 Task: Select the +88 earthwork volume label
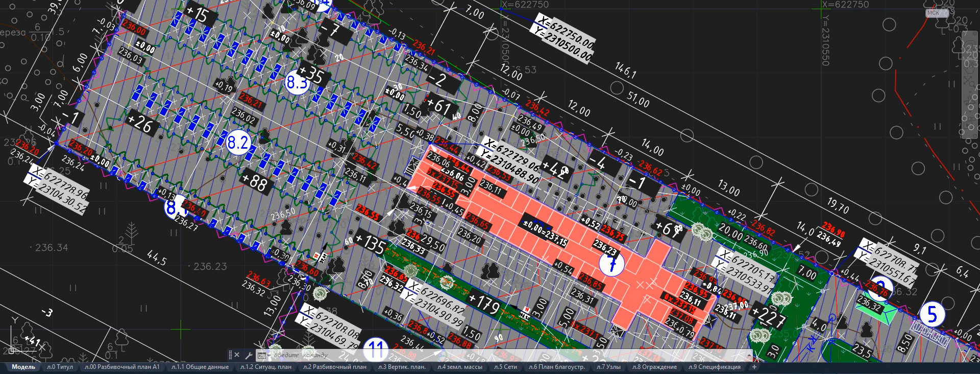click(254, 181)
